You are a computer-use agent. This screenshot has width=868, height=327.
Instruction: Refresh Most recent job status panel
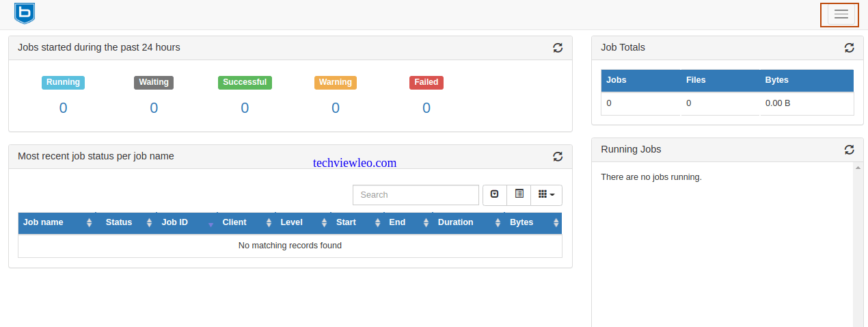(558, 157)
